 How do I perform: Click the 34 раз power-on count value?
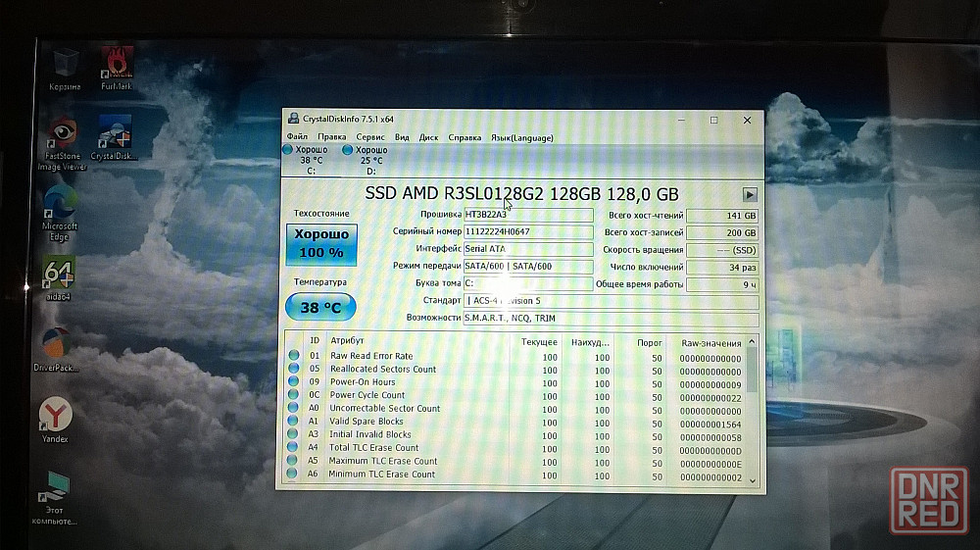(722, 268)
